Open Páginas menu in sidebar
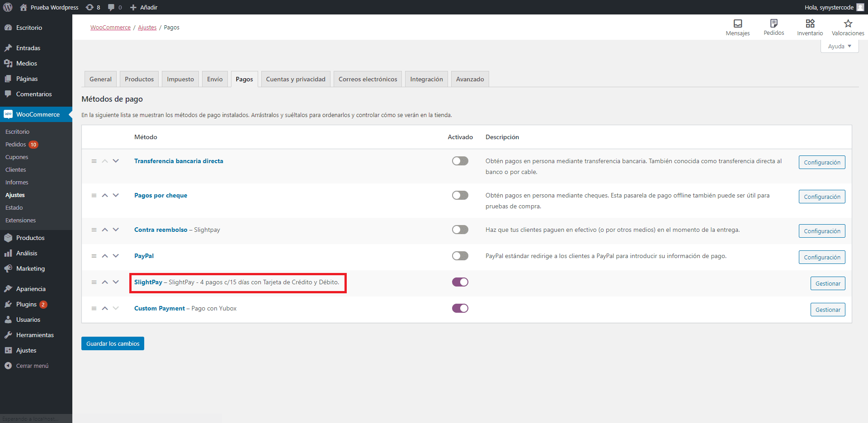The height and width of the screenshot is (423, 868). [x=36, y=79]
